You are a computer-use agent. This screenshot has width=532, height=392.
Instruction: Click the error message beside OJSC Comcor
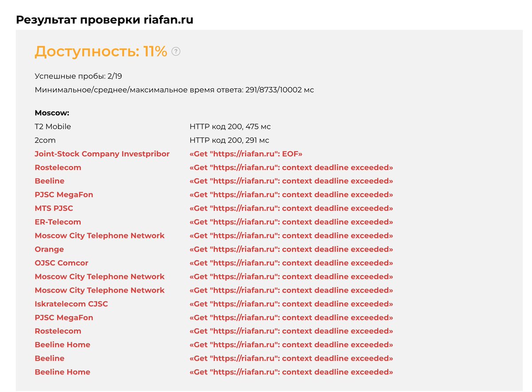coord(291,263)
